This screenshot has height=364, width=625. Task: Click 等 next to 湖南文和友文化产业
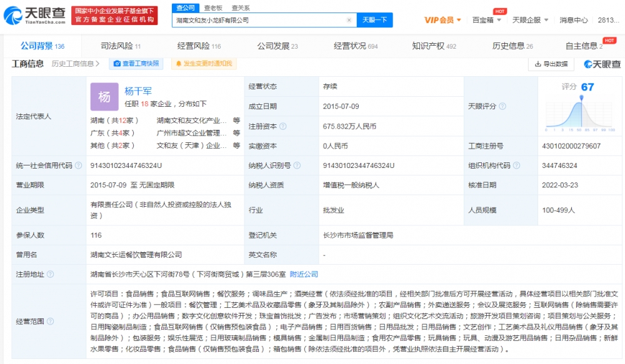tap(236, 121)
